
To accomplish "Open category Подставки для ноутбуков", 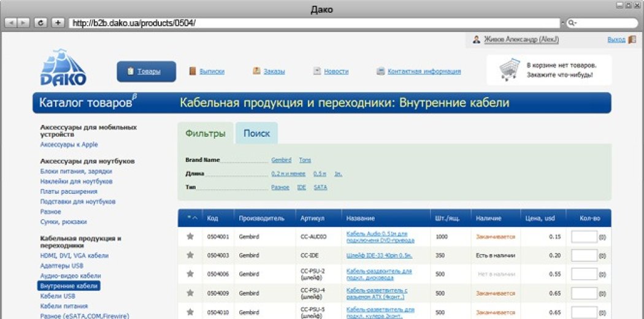I will [78, 202].
